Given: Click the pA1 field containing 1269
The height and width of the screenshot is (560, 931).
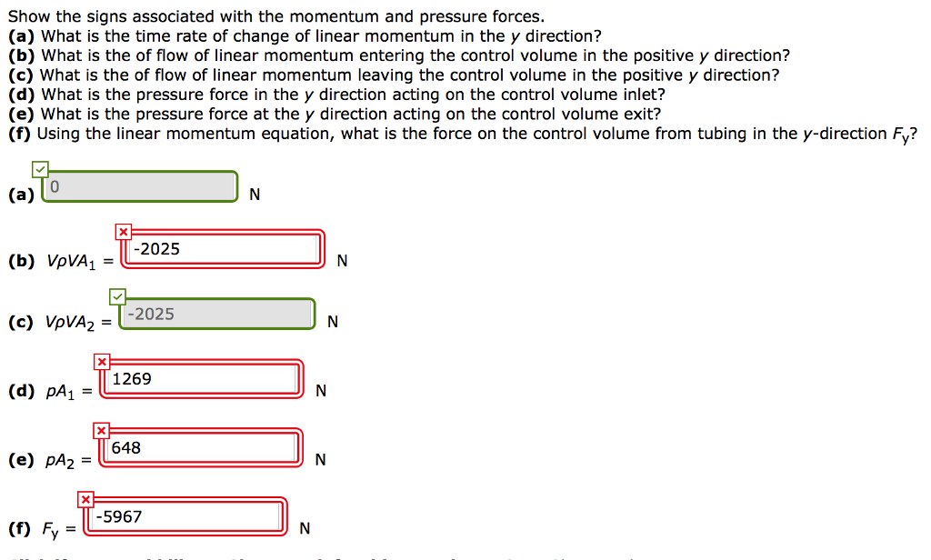Looking at the screenshot, I should 202,379.
